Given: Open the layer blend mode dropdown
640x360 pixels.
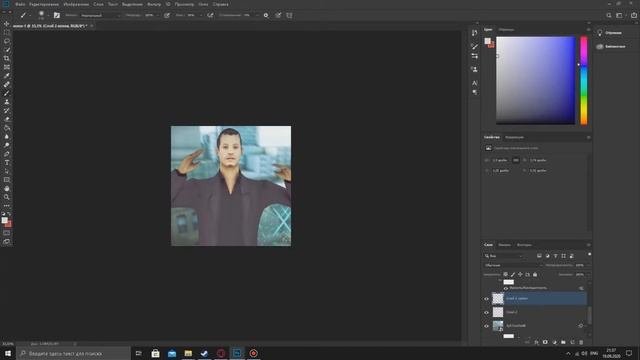Looking at the screenshot, I should (x=513, y=265).
